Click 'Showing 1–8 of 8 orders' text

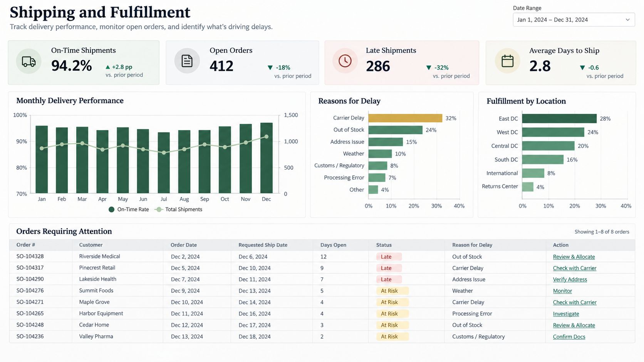click(x=602, y=232)
